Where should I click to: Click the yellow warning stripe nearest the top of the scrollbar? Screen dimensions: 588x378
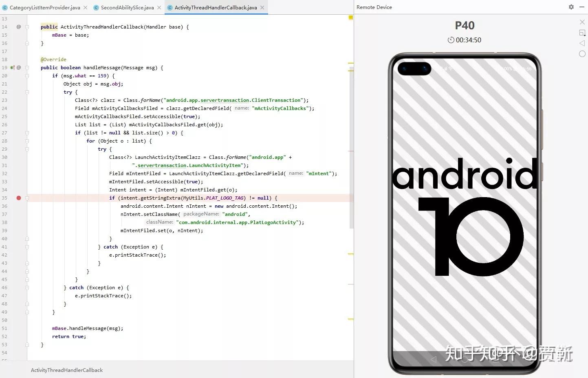click(x=351, y=63)
